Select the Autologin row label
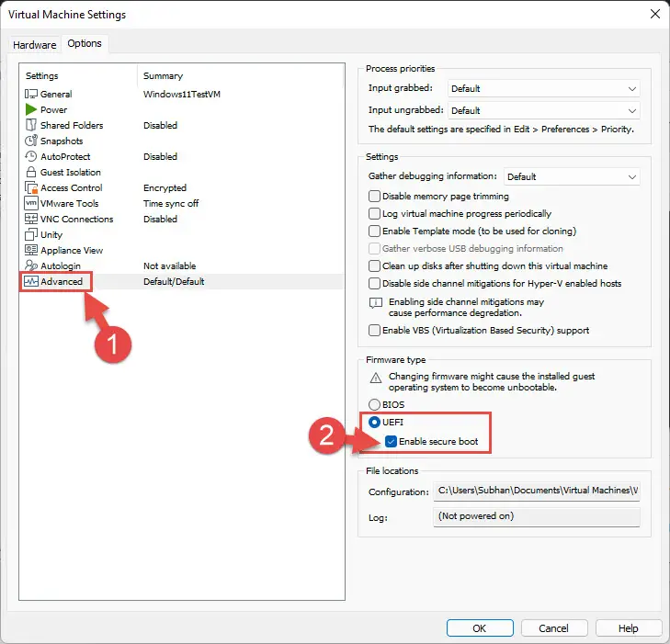The height and width of the screenshot is (644, 670). point(61,266)
